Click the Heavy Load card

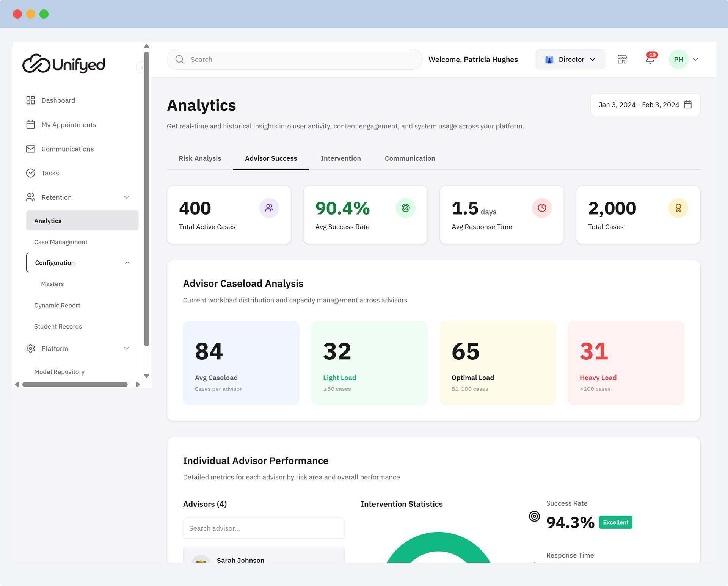click(626, 363)
